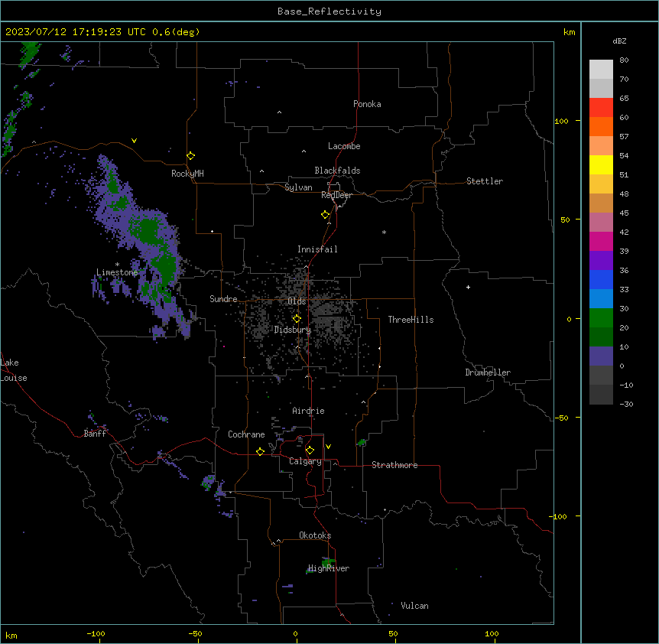The height and width of the screenshot is (644, 659).
Task: Click the yellow V marker northwest of RockyMH
Action: point(134,141)
